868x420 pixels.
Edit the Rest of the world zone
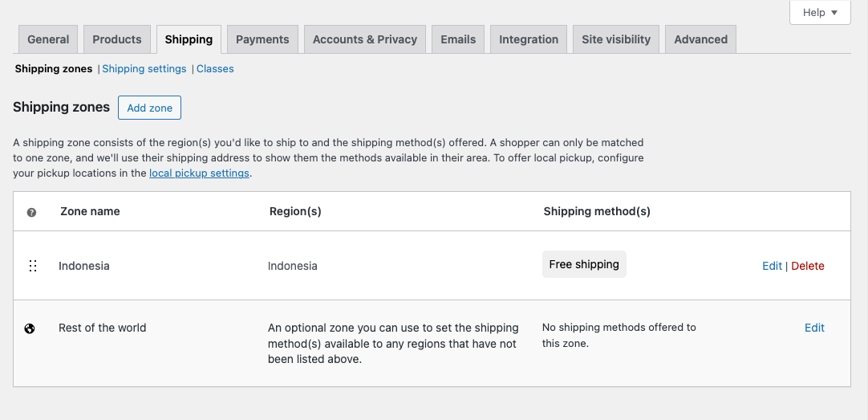(814, 328)
